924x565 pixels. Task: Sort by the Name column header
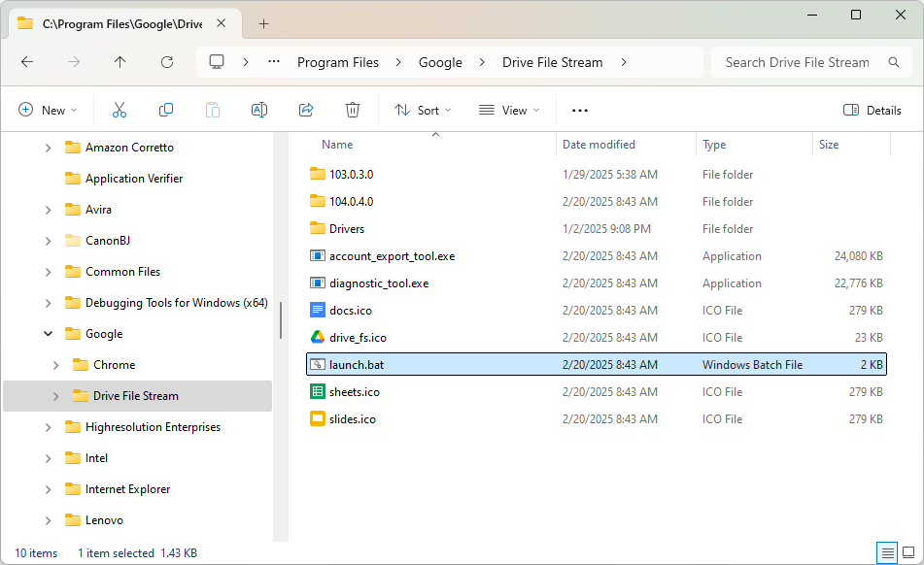(x=337, y=145)
